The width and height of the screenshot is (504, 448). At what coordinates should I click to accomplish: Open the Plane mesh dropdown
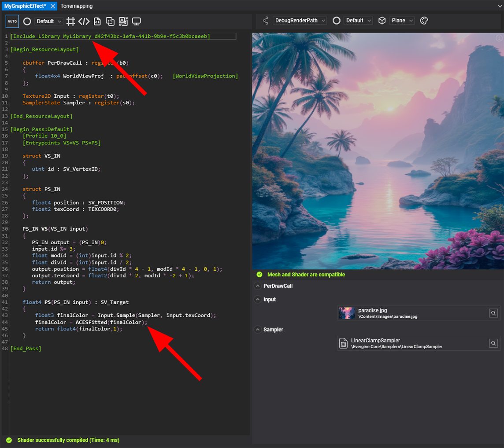point(402,21)
